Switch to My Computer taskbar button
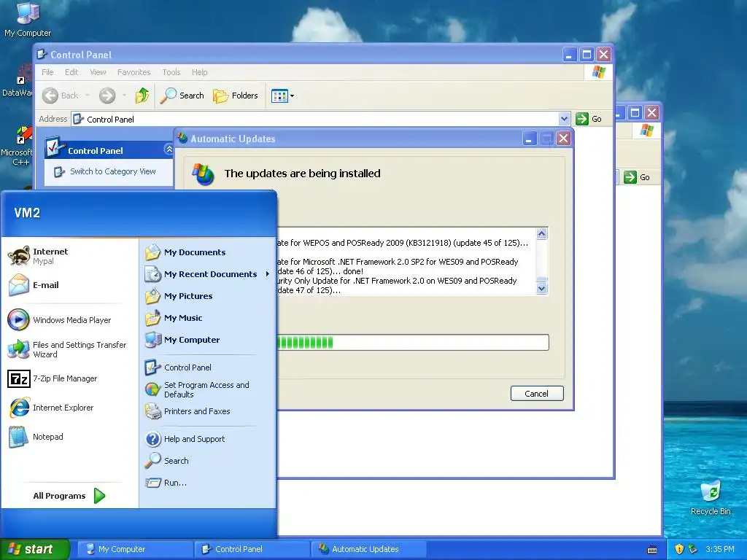Screen dimensions: 747x560 (134, 549)
